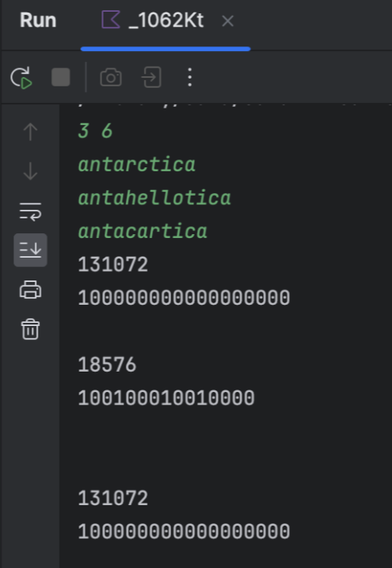
Task: Click the output value 18576
Action: pyautogui.click(x=108, y=365)
